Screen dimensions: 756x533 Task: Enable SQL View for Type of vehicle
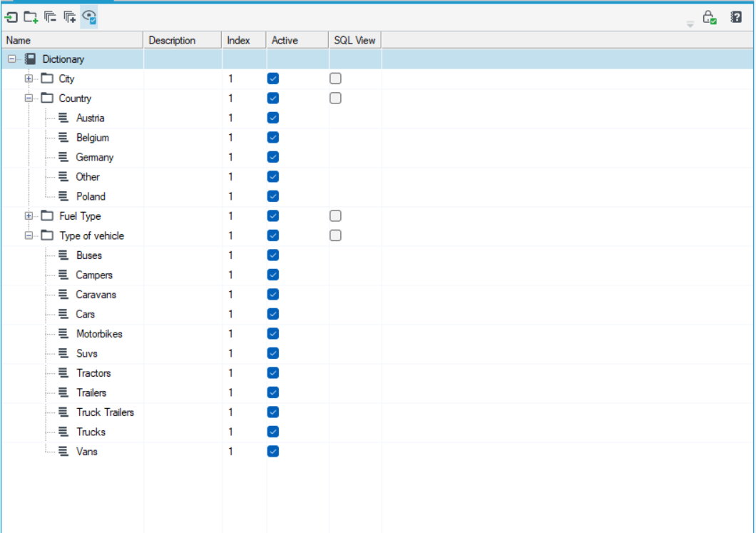click(x=336, y=235)
